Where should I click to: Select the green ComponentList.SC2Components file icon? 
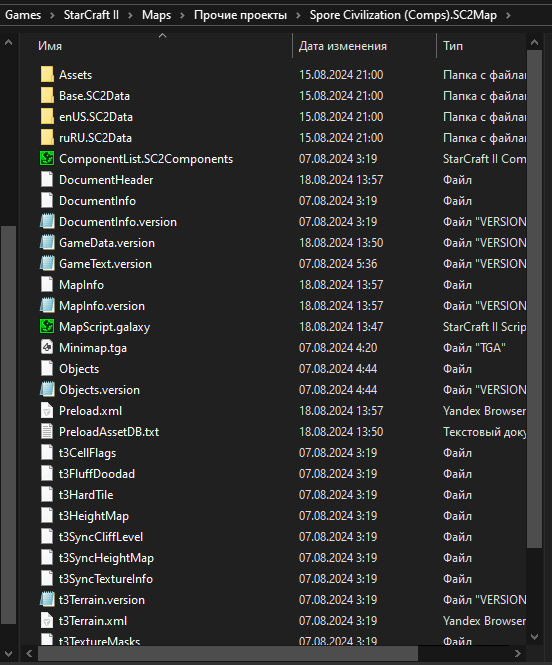click(x=47, y=159)
